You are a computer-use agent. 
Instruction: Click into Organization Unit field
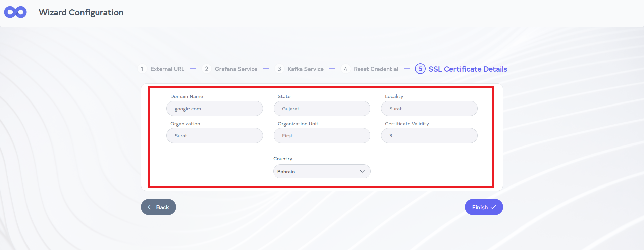point(322,136)
